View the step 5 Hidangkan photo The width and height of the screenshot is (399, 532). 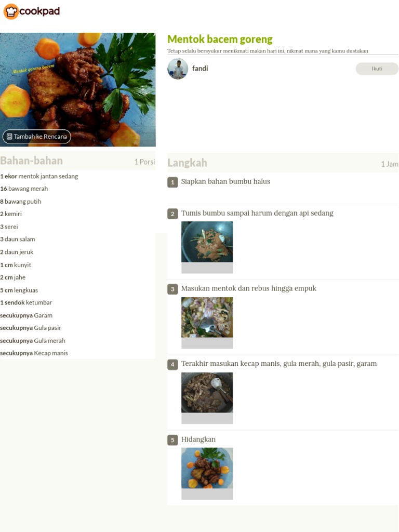[207, 468]
